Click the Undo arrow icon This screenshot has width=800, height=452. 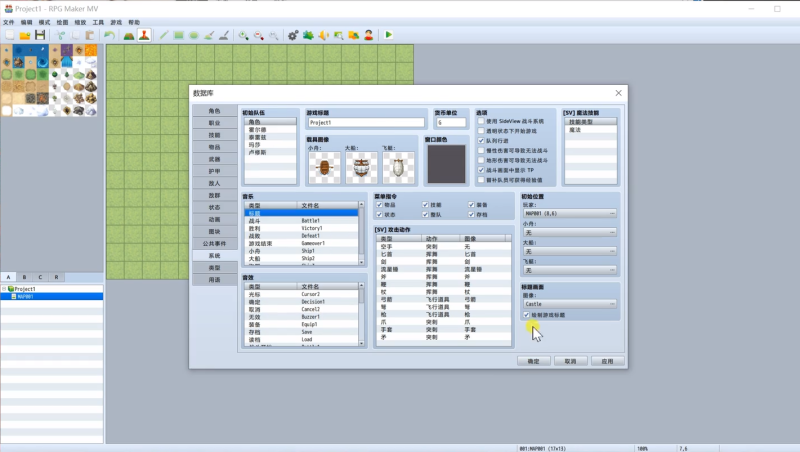109,35
